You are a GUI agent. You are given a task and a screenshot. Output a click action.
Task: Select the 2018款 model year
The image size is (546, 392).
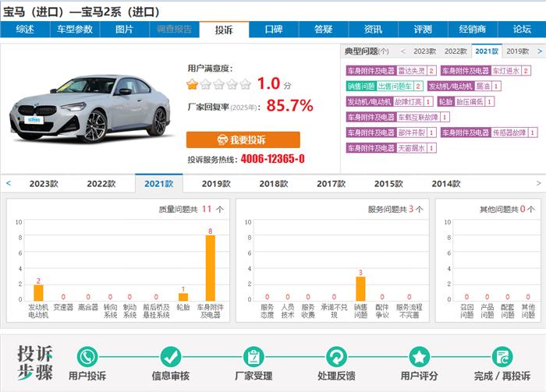274,184
